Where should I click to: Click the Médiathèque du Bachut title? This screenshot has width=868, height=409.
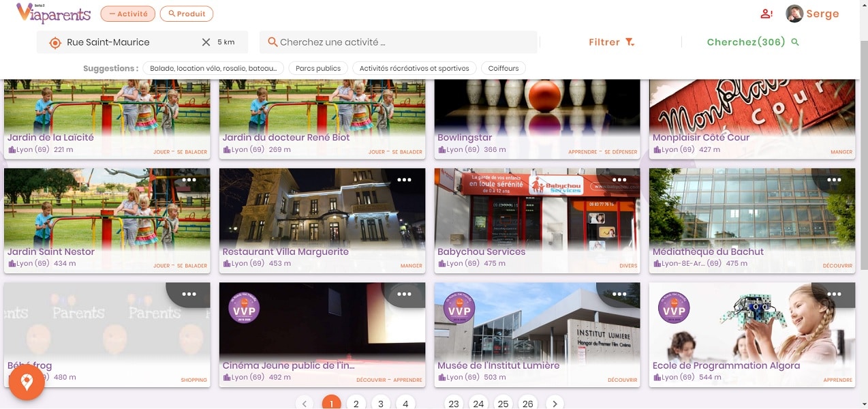[708, 252]
